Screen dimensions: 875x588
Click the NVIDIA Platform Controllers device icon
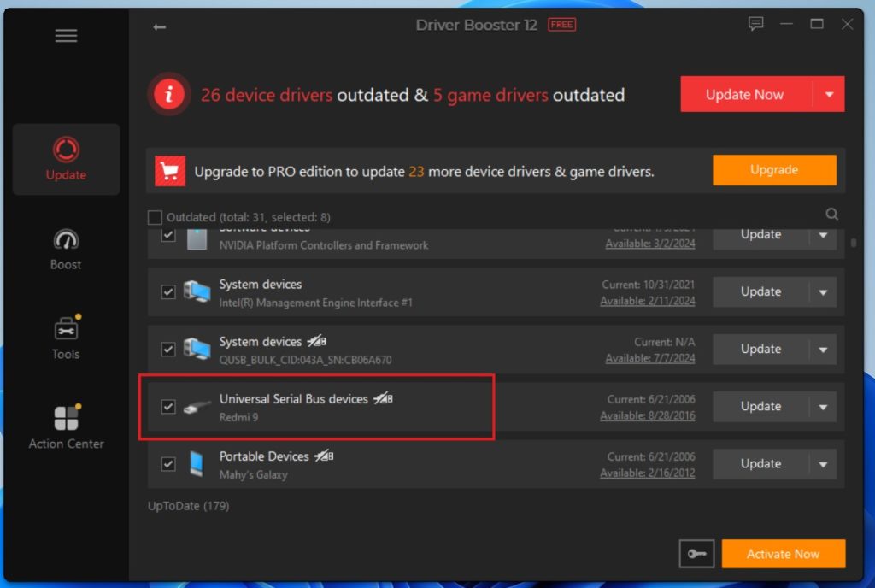[x=197, y=238]
